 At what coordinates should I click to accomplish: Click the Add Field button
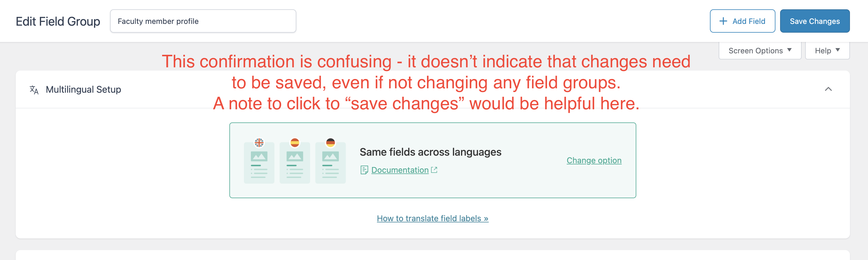point(742,21)
